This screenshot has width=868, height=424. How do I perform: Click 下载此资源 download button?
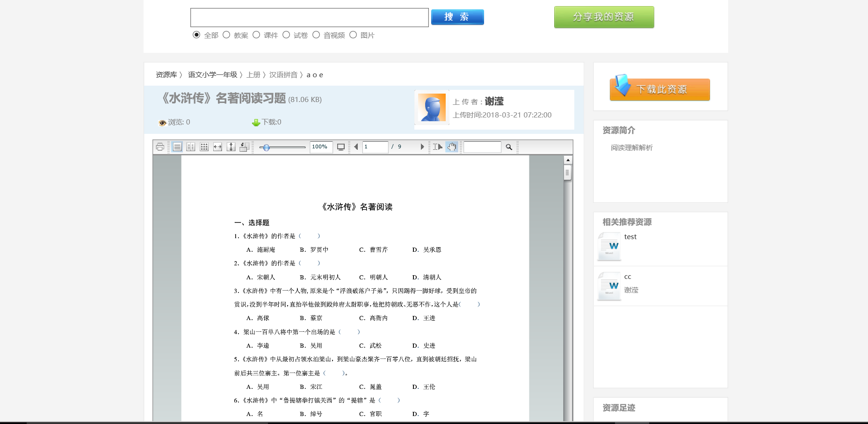(660, 89)
